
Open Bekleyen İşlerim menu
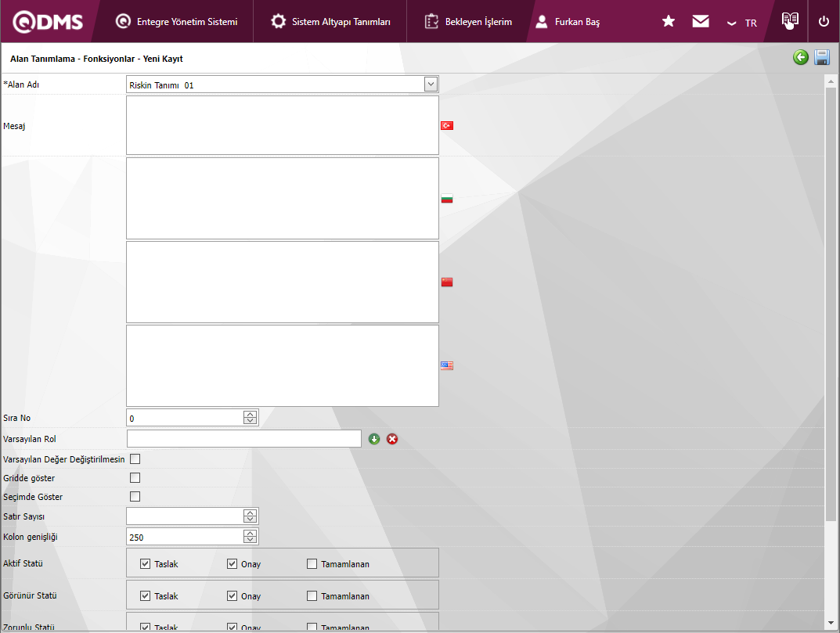pos(468,22)
